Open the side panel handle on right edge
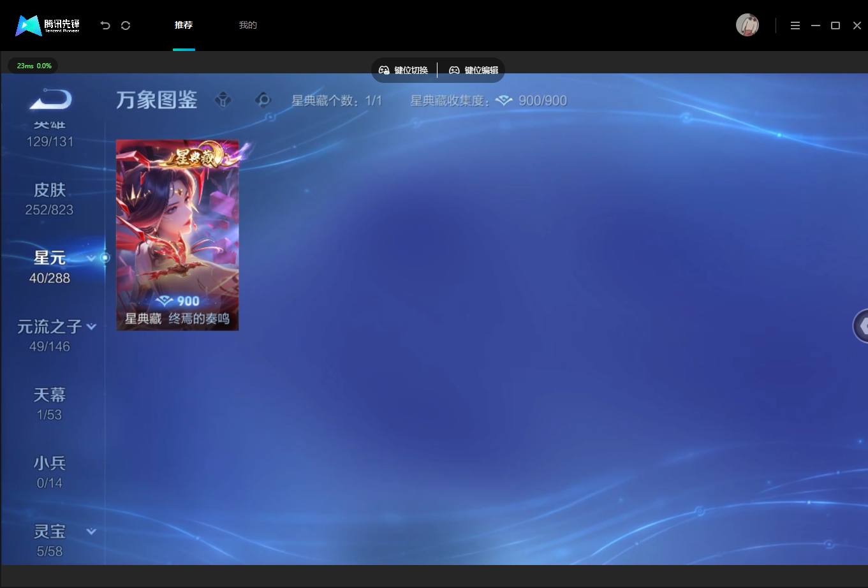The height and width of the screenshot is (588, 868). (x=861, y=326)
